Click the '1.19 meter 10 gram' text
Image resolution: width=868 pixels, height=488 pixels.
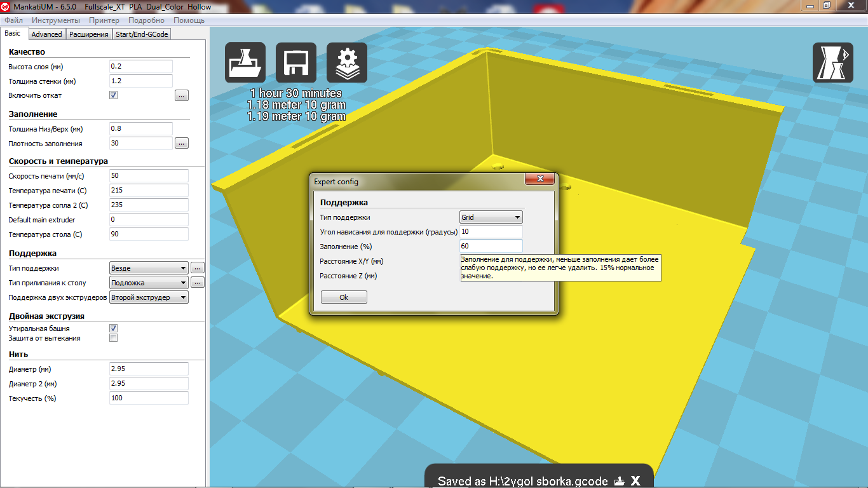click(296, 116)
